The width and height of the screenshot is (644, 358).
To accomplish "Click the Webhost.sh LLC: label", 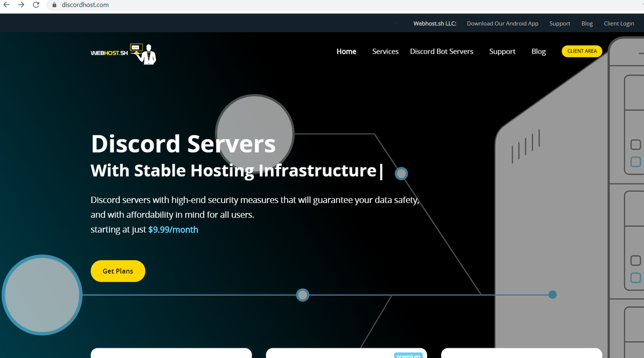I will point(435,24).
